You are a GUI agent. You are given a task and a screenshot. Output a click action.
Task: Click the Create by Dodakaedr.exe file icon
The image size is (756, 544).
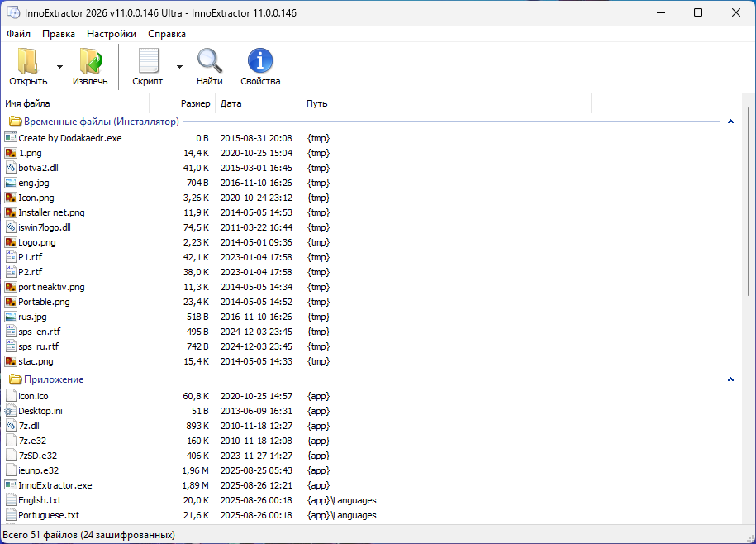tap(11, 138)
